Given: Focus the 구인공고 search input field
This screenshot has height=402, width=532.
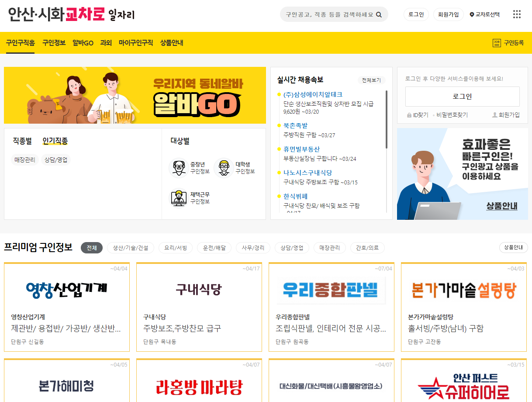Looking at the screenshot, I should pos(329,14).
